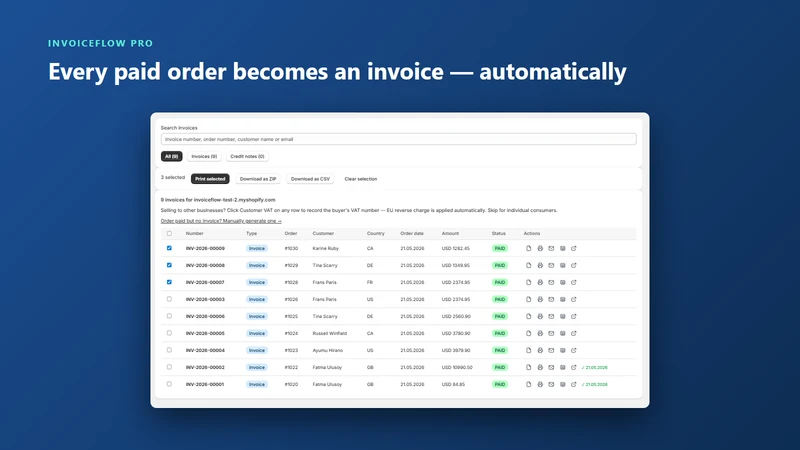Click customer name Russell Winfield
Viewport: 800px width, 450px height.
[x=330, y=333]
